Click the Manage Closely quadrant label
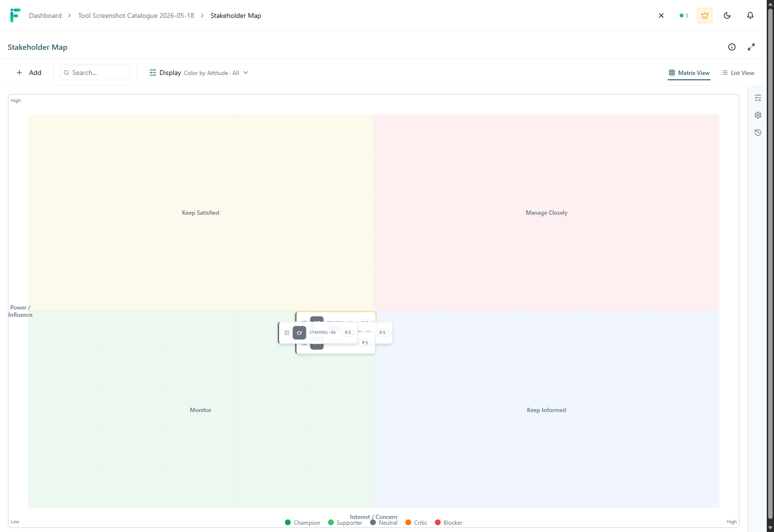This screenshot has height=532, width=774. tap(546, 213)
